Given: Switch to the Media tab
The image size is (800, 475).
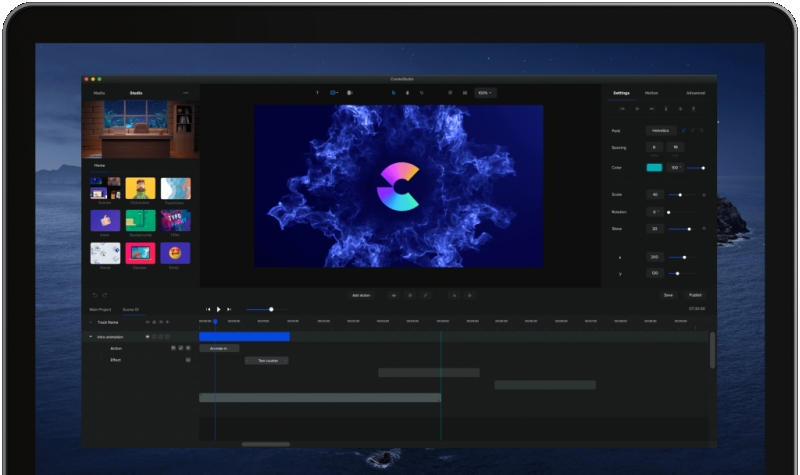Looking at the screenshot, I should [99, 93].
